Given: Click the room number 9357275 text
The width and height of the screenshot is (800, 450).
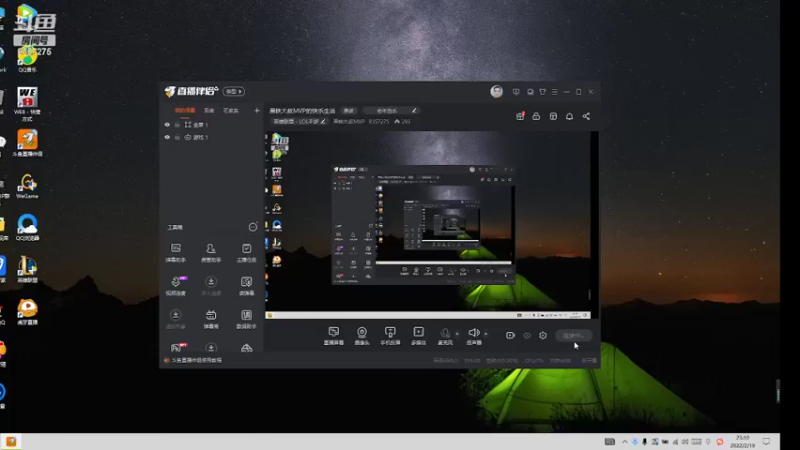Looking at the screenshot, I should (379, 121).
